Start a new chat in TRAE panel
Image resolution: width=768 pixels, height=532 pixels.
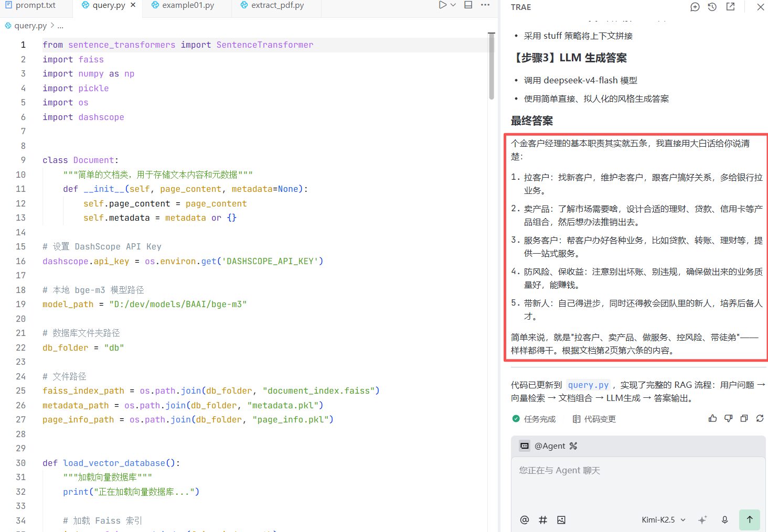(x=695, y=7)
